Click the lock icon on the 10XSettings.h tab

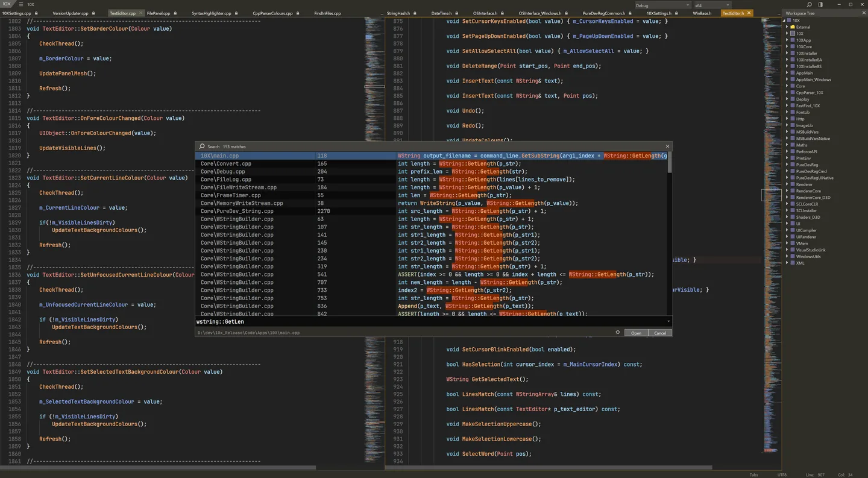pyautogui.click(x=676, y=13)
